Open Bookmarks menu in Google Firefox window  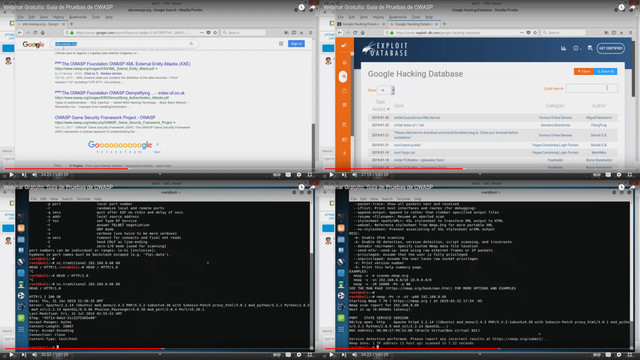coord(78,17)
